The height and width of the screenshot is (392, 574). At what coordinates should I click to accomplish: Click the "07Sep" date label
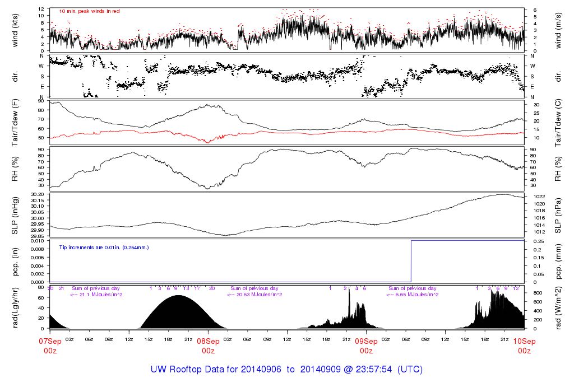(50, 342)
